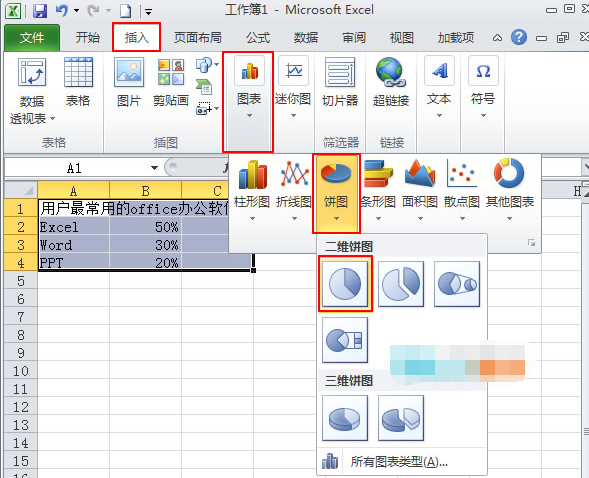Select cell B2 containing 50%
Image resolution: width=589 pixels, height=478 pixels.
[145, 227]
